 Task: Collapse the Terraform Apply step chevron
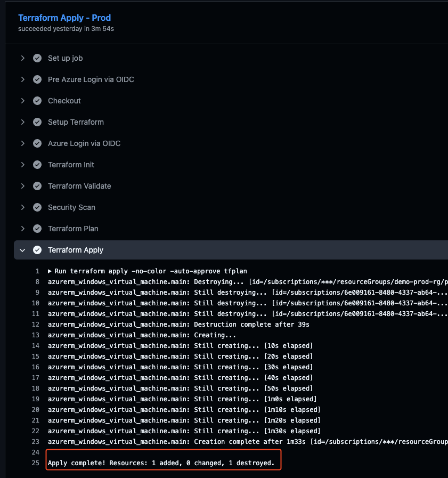click(22, 250)
